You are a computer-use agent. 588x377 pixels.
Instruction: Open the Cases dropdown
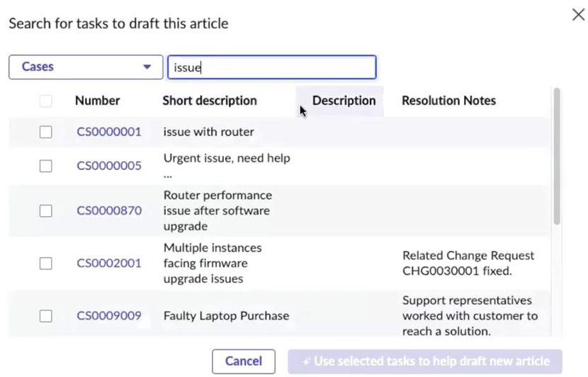tap(86, 67)
